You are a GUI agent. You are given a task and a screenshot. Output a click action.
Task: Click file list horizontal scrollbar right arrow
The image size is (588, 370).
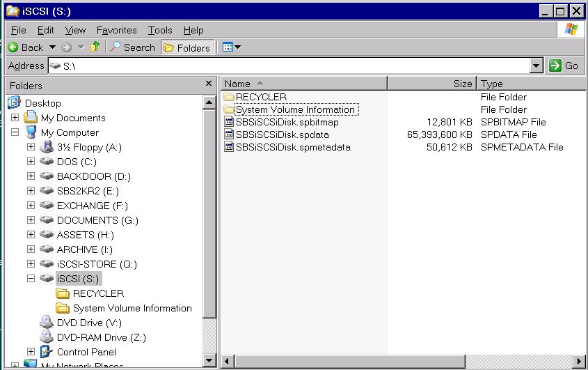(579, 362)
